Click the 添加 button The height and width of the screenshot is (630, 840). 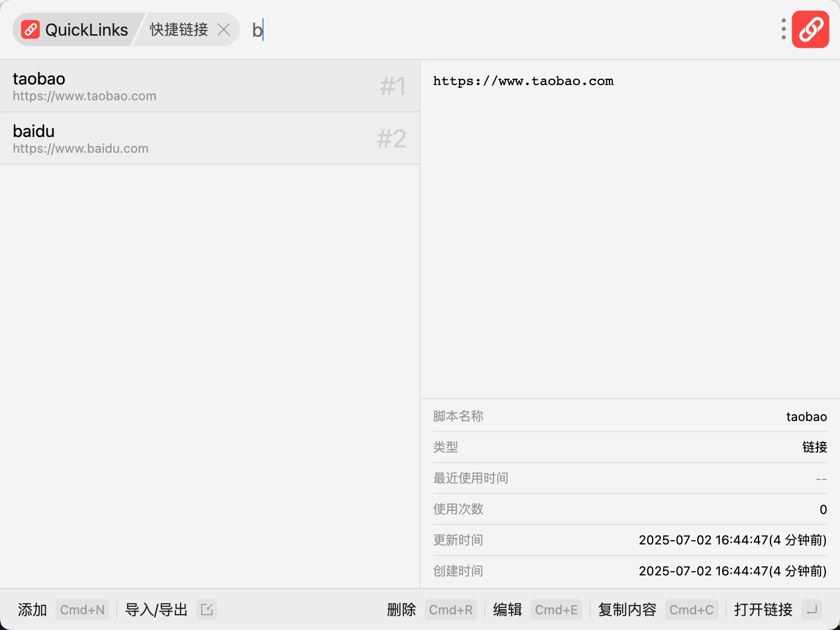[33, 610]
